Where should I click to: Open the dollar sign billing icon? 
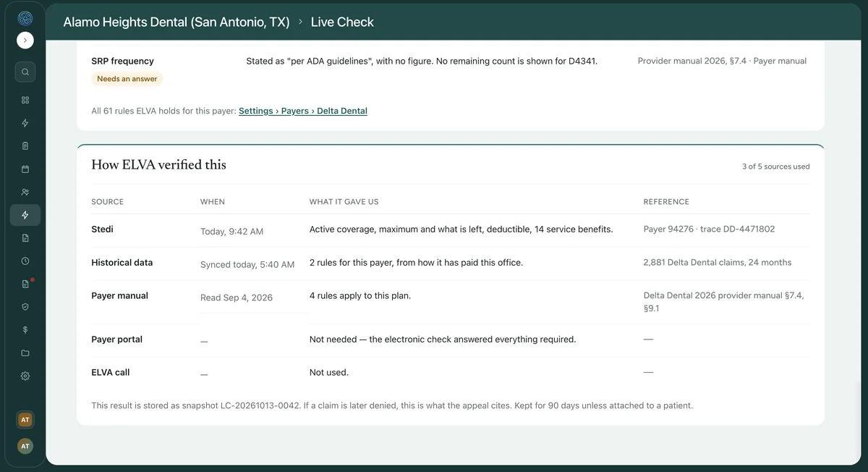(x=25, y=330)
